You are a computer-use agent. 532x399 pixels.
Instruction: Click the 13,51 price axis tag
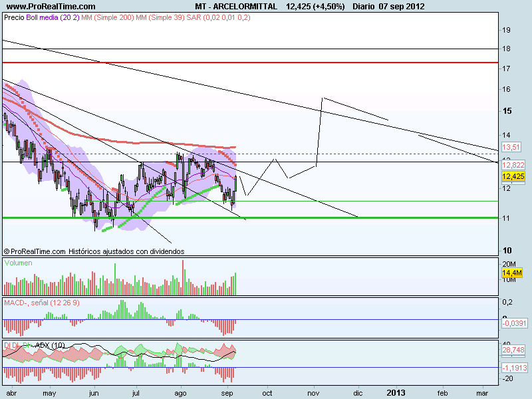pyautogui.click(x=511, y=147)
